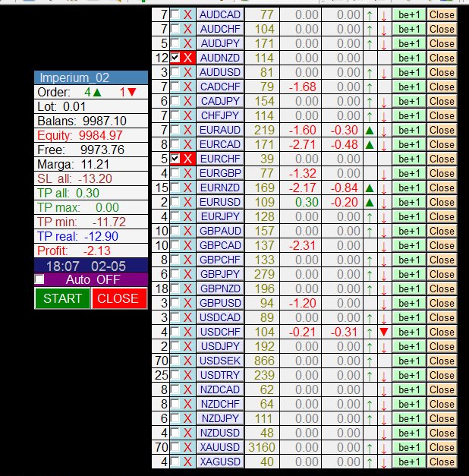
Task: Uncheck the AUDNZD checkbox
Action: [x=175, y=58]
